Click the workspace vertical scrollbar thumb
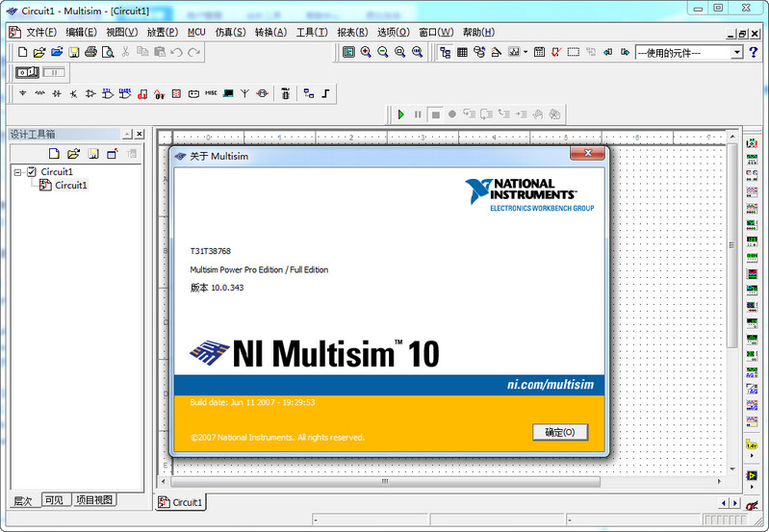This screenshot has height=532, width=769. click(x=732, y=245)
